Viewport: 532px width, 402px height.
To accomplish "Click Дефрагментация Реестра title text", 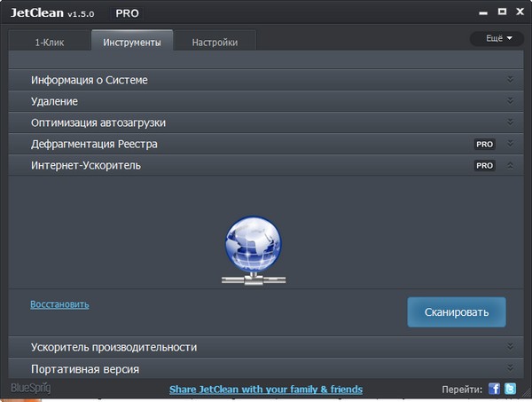I will (94, 144).
